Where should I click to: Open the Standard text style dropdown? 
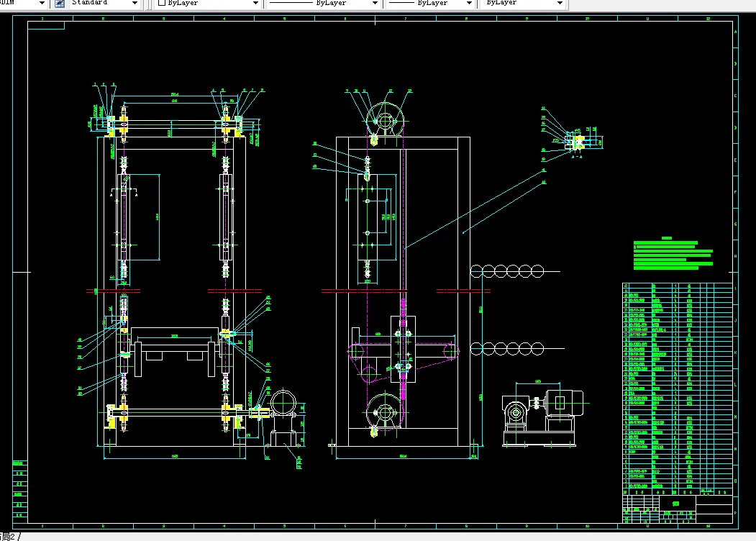click(104, 4)
